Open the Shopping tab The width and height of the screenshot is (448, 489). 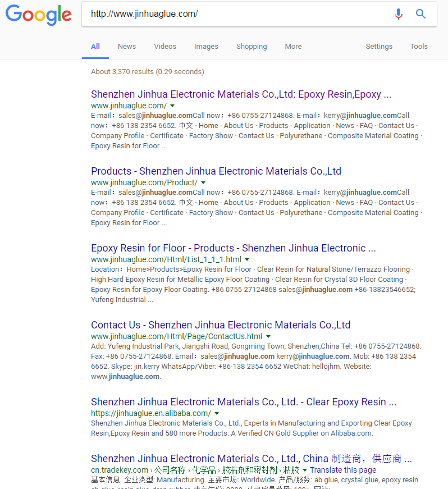click(x=252, y=47)
